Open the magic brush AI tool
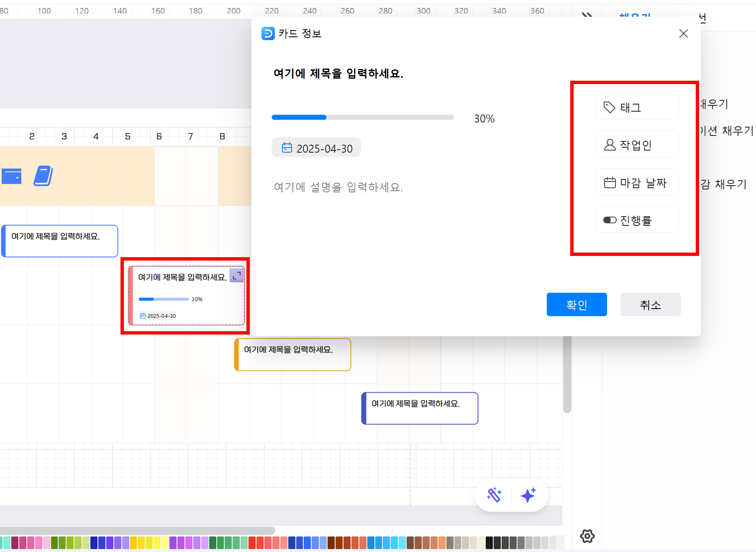 (x=494, y=495)
